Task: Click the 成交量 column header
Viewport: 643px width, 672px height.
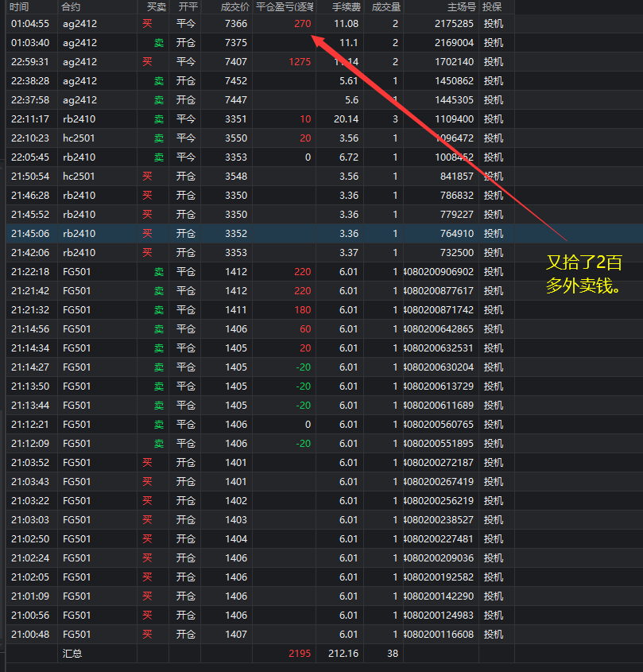Action: click(385, 6)
